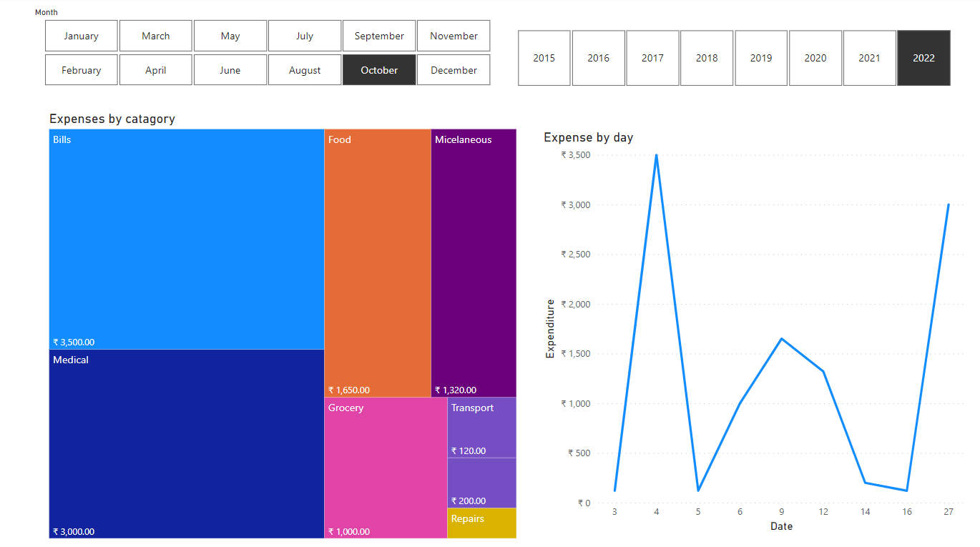Click the Bills tile in the treemap
Screen dimensions: 980x547
pyautogui.click(x=186, y=236)
